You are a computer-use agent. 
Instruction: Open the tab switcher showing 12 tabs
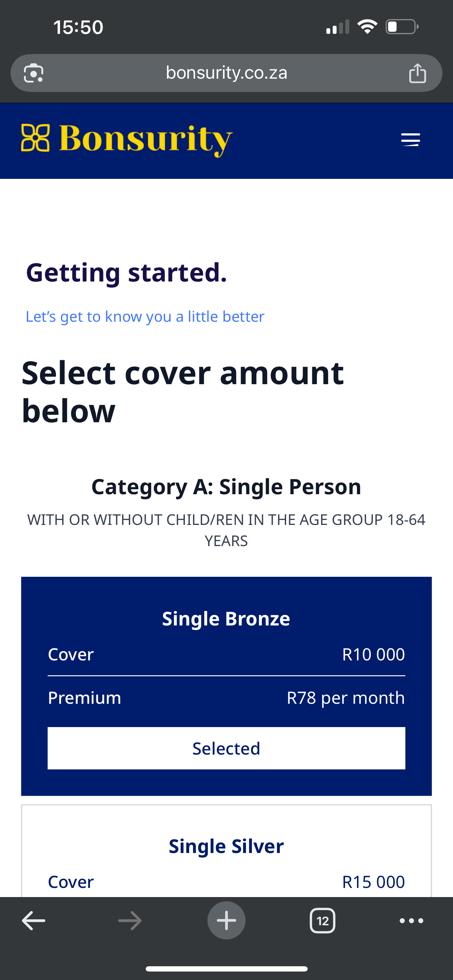pyautogui.click(x=322, y=921)
